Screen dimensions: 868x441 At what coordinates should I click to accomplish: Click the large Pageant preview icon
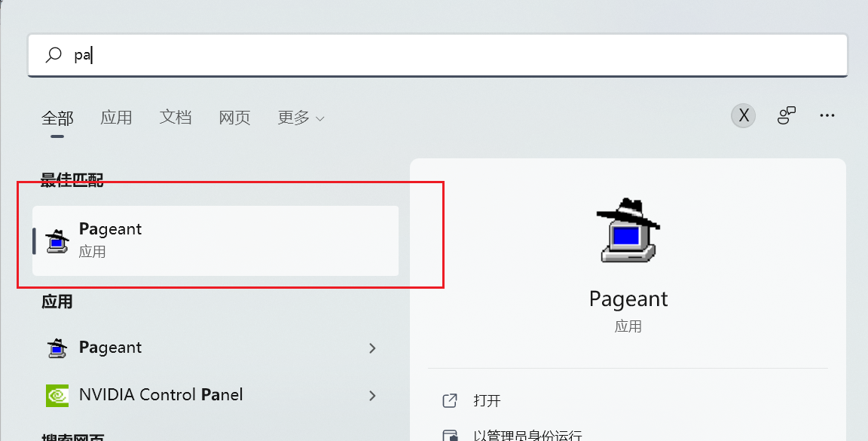[x=628, y=230]
